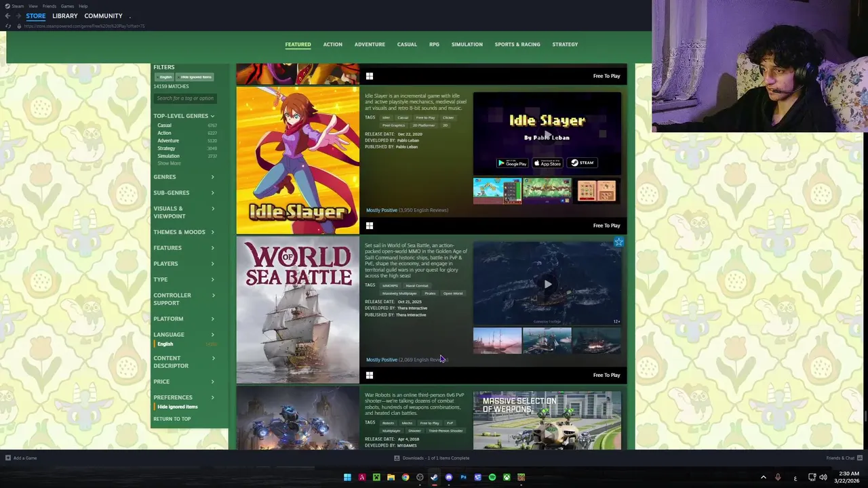
Task: Click the Windows platform icon under Idle Slayer
Action: (x=370, y=226)
